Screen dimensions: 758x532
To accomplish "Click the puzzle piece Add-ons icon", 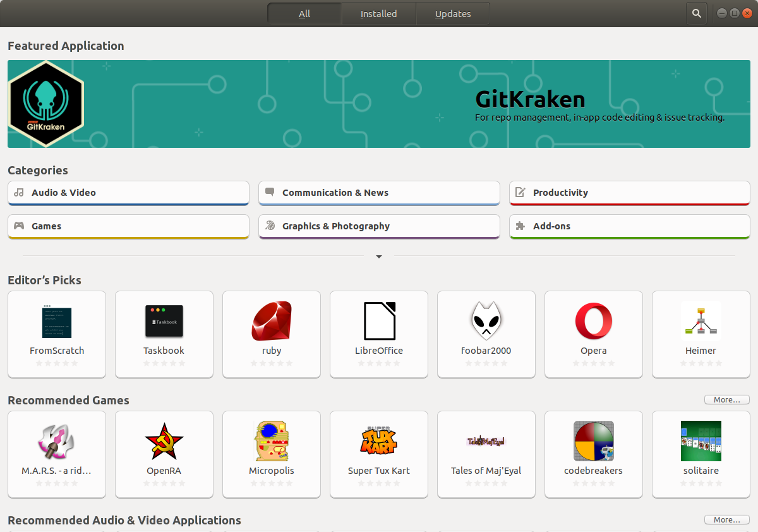I will pyautogui.click(x=520, y=226).
